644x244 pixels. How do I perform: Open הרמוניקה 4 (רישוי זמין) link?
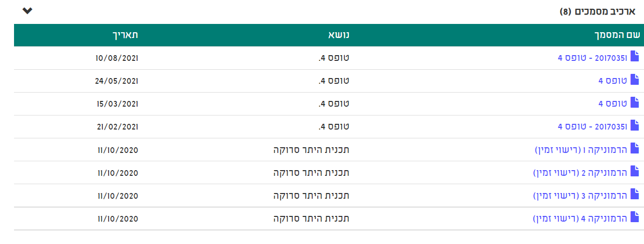click(581, 219)
